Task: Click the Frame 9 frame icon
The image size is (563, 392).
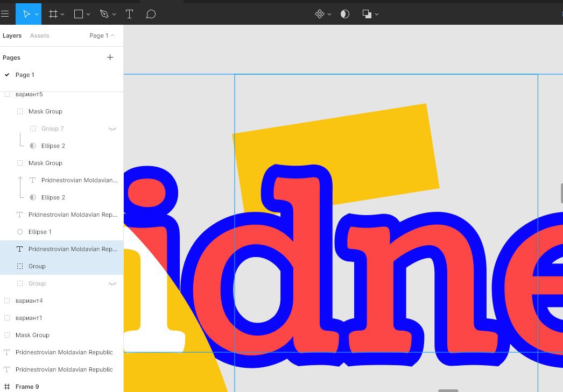Action: click(7, 387)
